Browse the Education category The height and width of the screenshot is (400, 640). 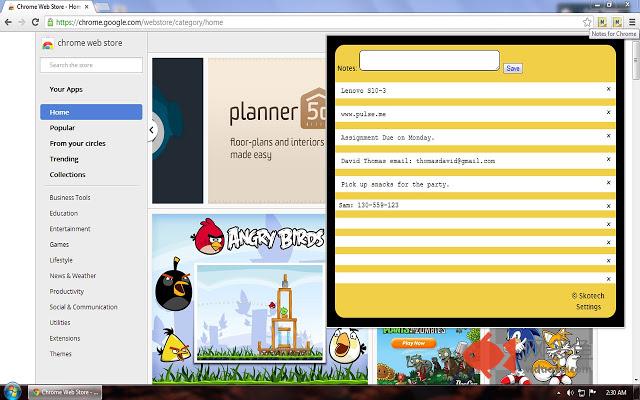(64, 213)
